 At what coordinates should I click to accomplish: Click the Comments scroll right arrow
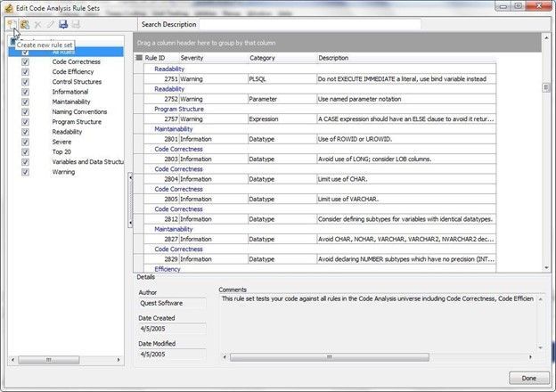(530, 357)
